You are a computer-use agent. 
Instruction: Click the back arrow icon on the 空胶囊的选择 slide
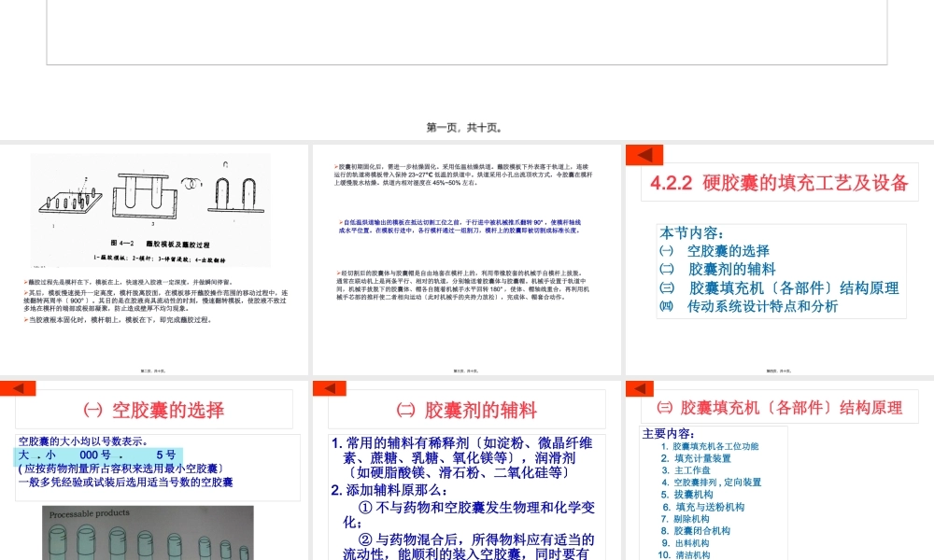[x=20, y=387]
